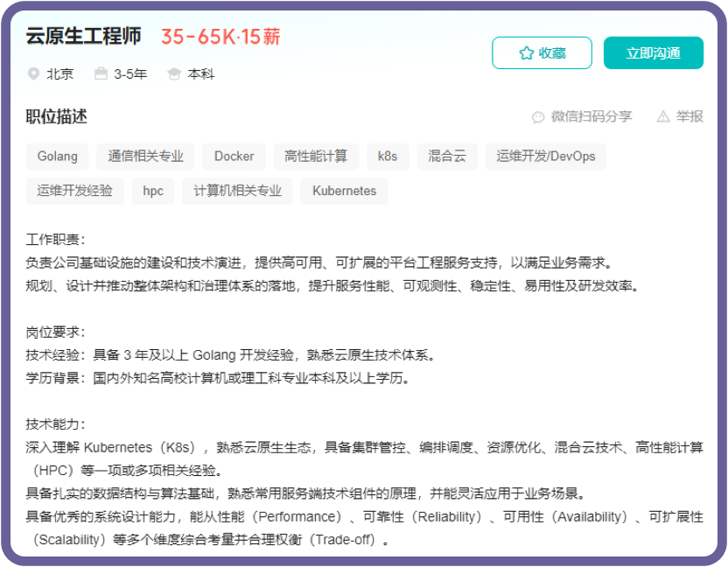Select the 通信相关专业 tag

pos(146,157)
